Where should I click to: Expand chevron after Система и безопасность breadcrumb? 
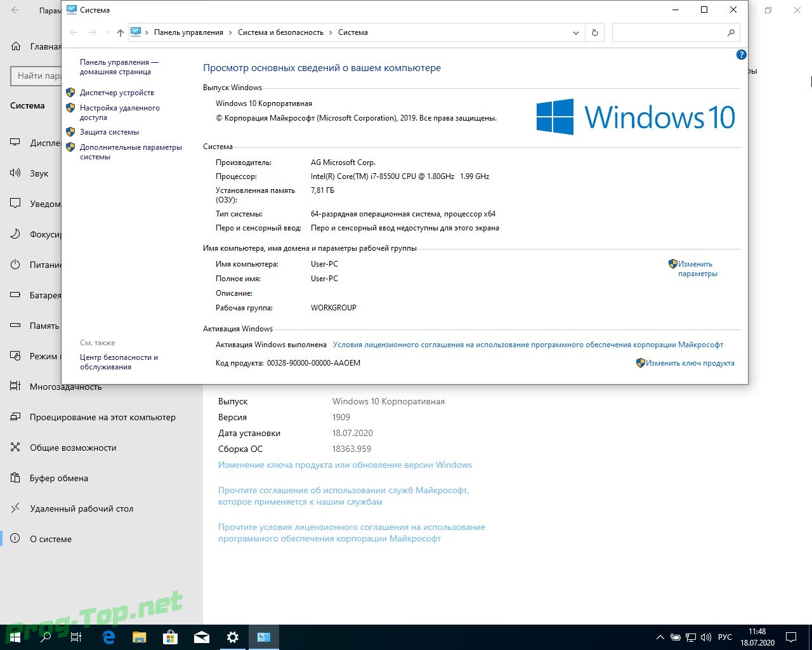pyautogui.click(x=331, y=32)
